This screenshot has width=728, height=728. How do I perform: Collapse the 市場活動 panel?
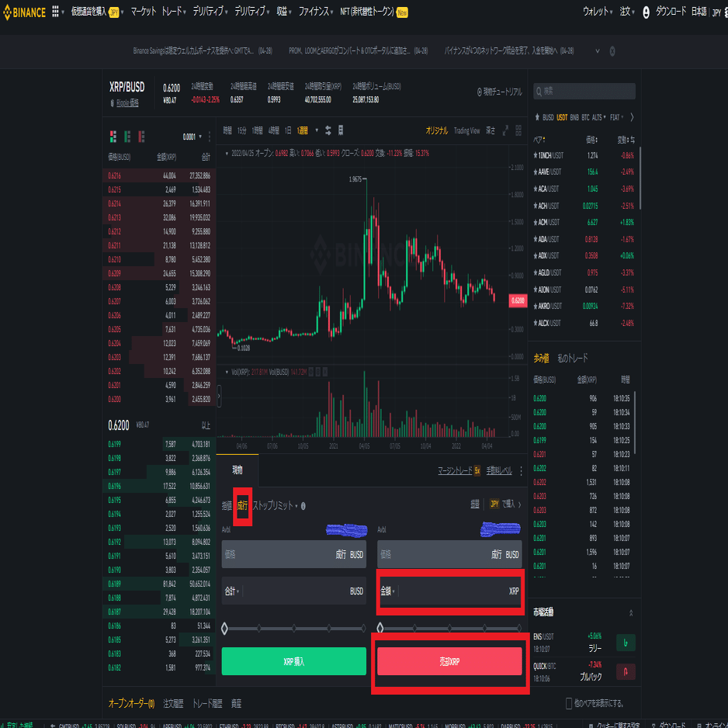(x=631, y=613)
